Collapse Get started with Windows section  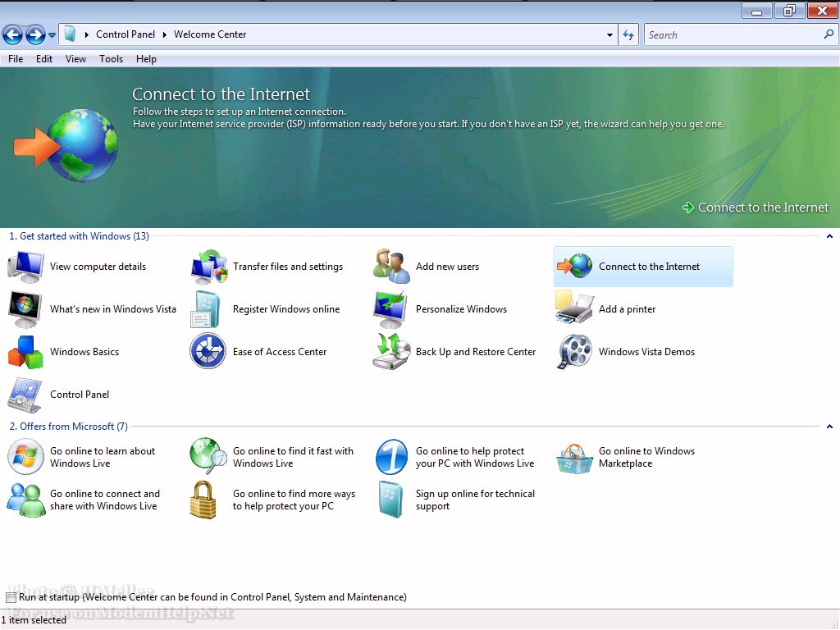tap(829, 236)
